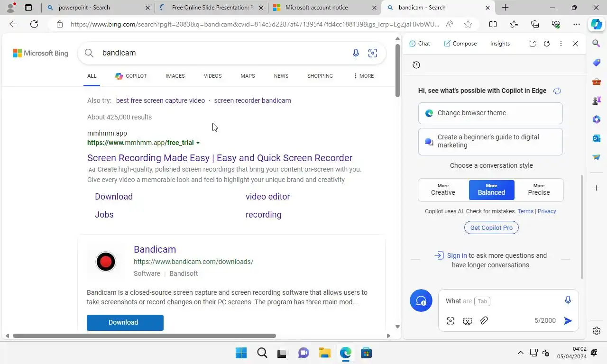
Task: Refresh the page with the reload icon
Action: [x=34, y=24]
